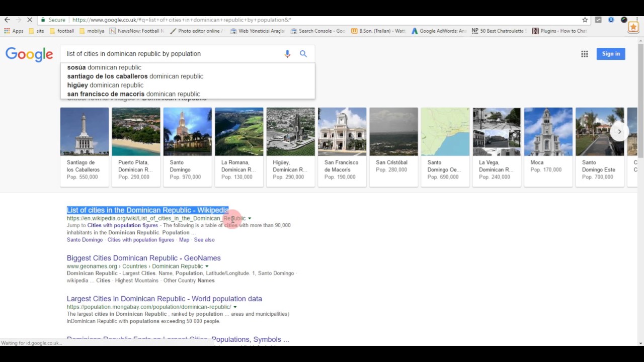Screen dimensions: 644x362
Task: Open 'List of cities in the Dominican Republic - Wikipedia'
Action: pyautogui.click(x=147, y=210)
